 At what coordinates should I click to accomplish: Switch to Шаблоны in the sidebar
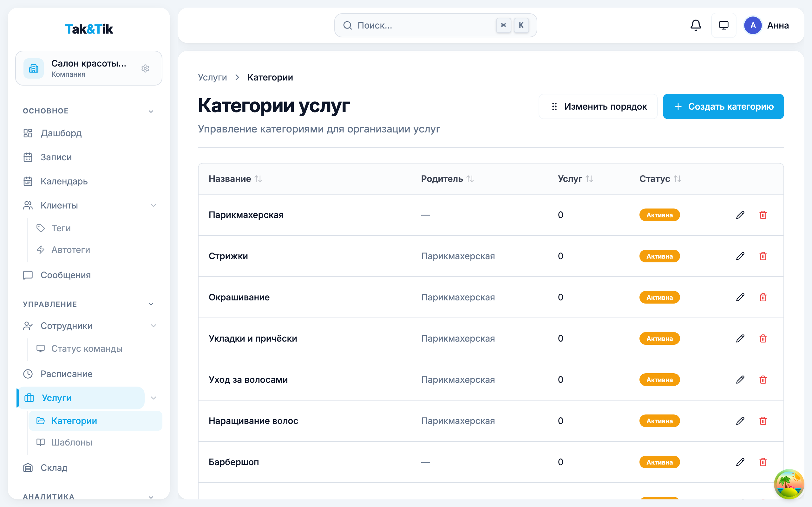click(71, 442)
